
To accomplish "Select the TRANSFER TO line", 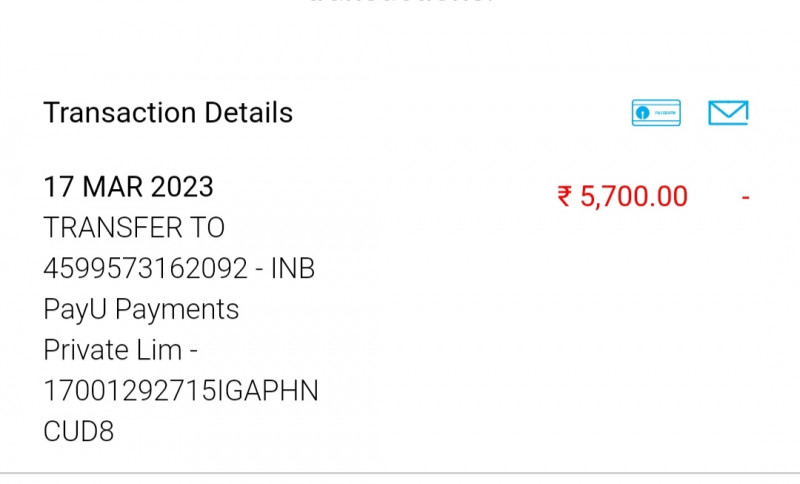I will (134, 228).
